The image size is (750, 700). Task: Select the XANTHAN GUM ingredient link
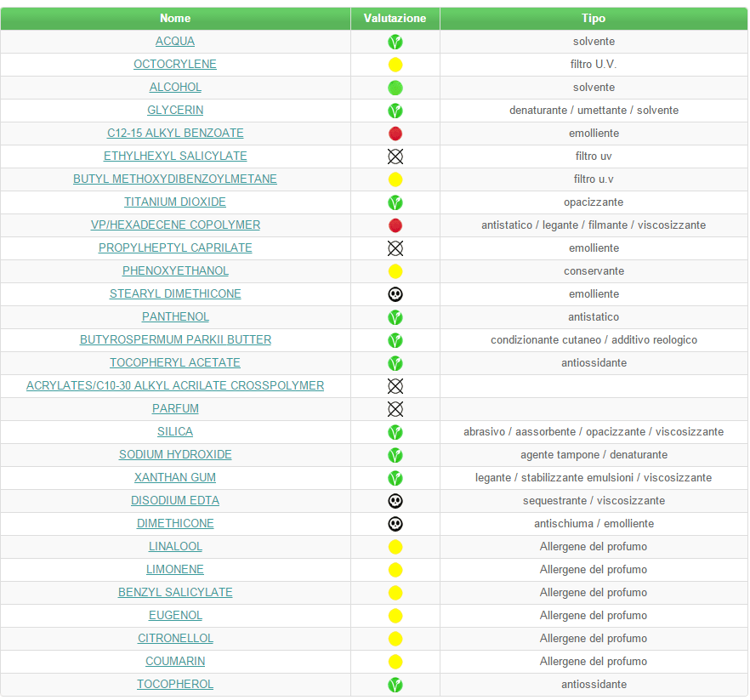click(175, 478)
